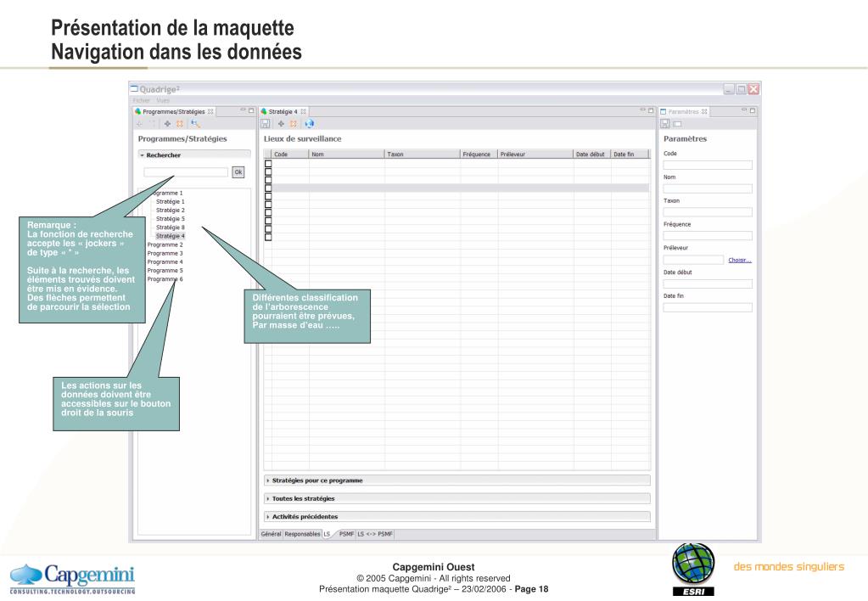Screen dimensions: 868x601
Task: Click the orange expand icon in Stratégie 4 toolbar
Action: (x=294, y=124)
